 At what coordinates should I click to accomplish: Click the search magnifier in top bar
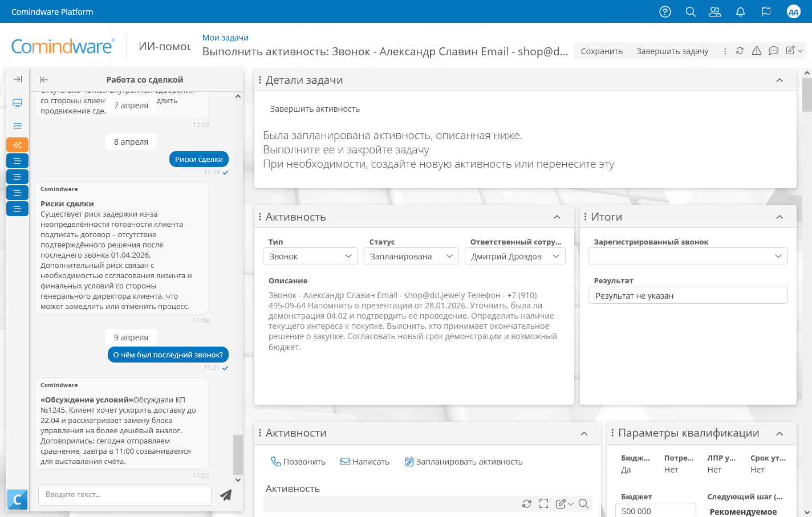coord(691,11)
